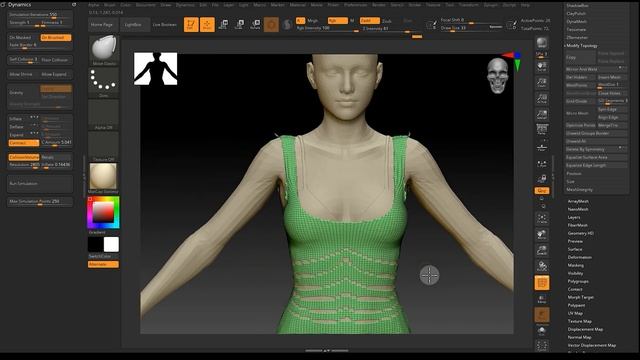The height and width of the screenshot is (360, 640).
Task: Click the Del Hidden button
Action: 580,77
